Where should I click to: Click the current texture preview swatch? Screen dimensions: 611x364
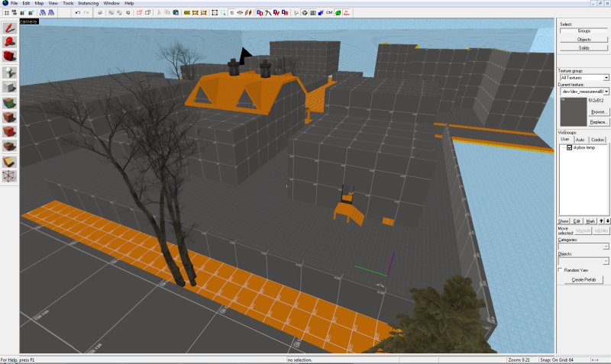coord(574,111)
